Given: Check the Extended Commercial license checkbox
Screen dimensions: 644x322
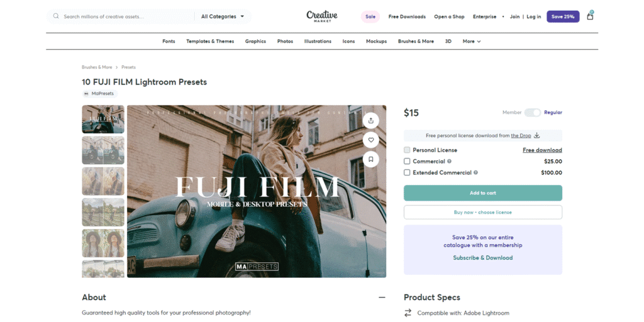Looking at the screenshot, I should click(407, 173).
